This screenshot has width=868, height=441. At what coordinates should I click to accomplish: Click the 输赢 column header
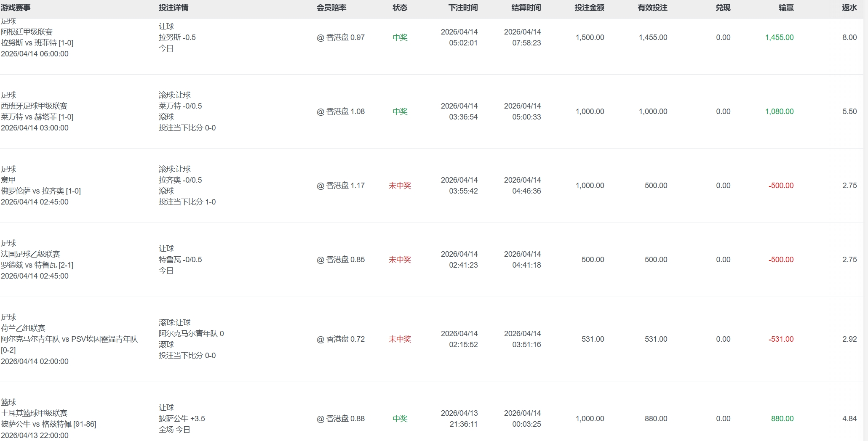tap(786, 8)
